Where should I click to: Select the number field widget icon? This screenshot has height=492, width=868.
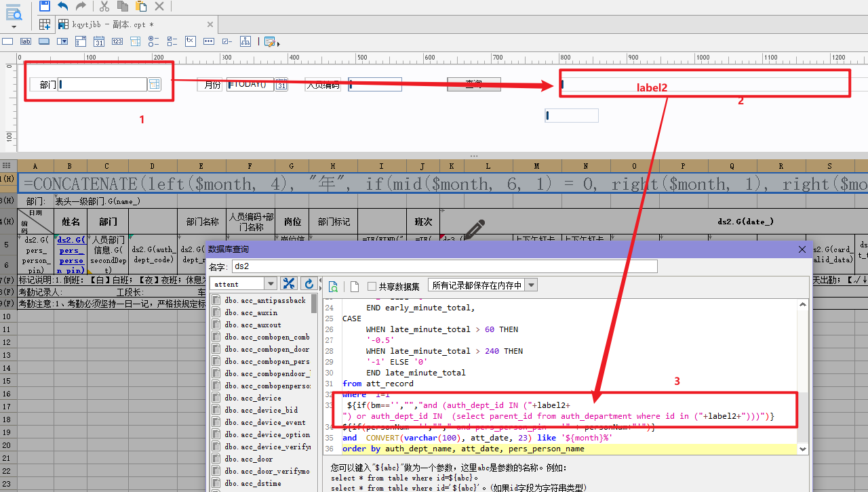coord(117,41)
